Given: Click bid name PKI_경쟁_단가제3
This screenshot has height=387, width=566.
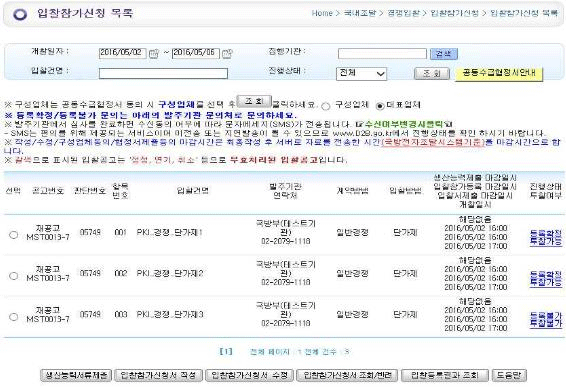Looking at the screenshot, I should click(x=170, y=314).
